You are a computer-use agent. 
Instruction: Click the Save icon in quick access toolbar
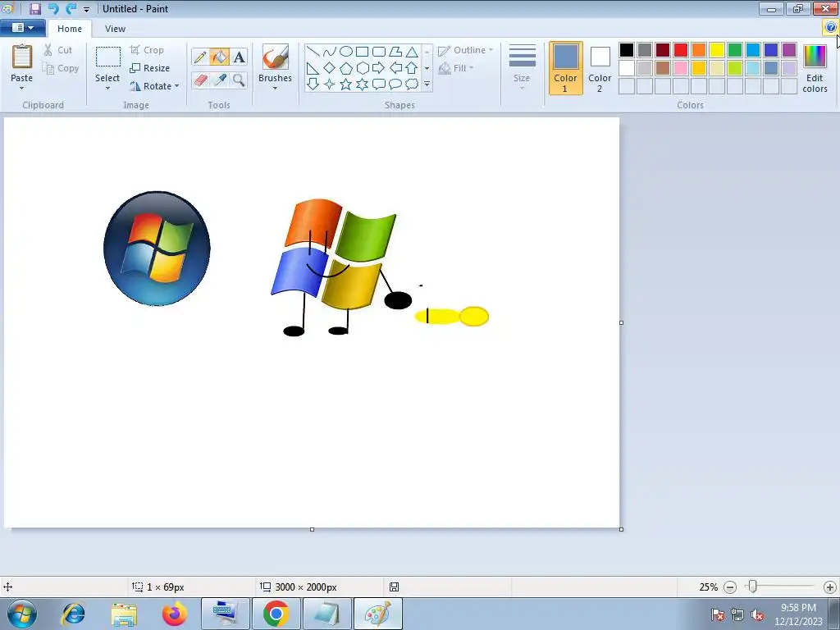35,8
